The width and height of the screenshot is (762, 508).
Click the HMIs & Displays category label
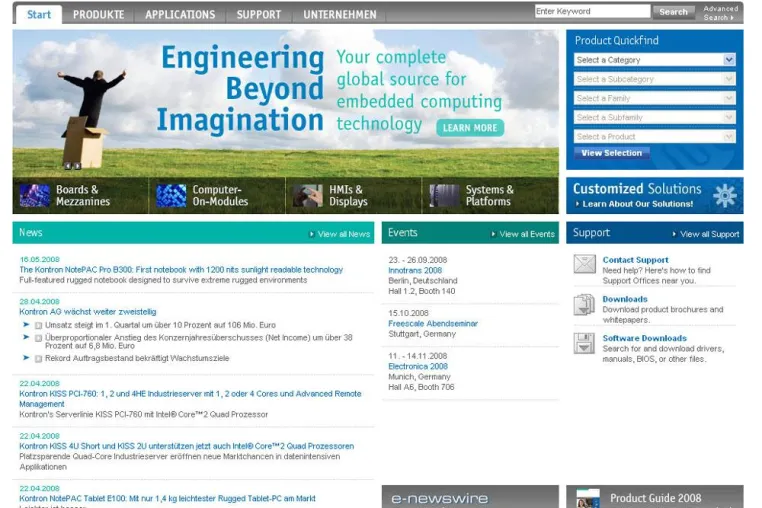[x=348, y=195]
